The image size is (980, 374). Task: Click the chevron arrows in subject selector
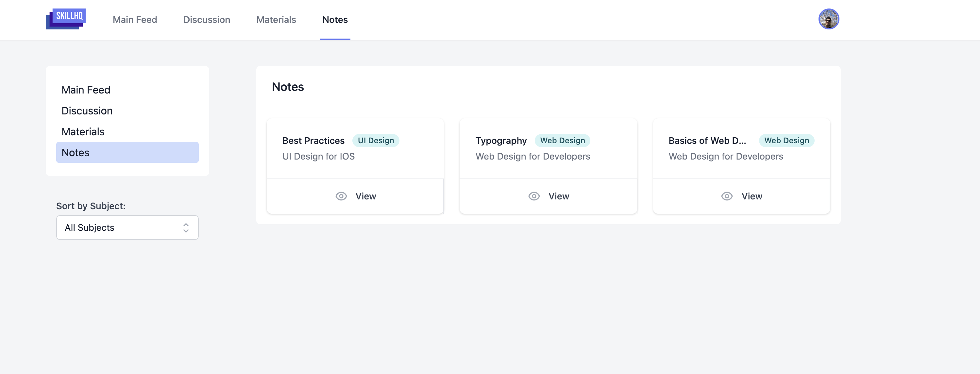(x=186, y=228)
